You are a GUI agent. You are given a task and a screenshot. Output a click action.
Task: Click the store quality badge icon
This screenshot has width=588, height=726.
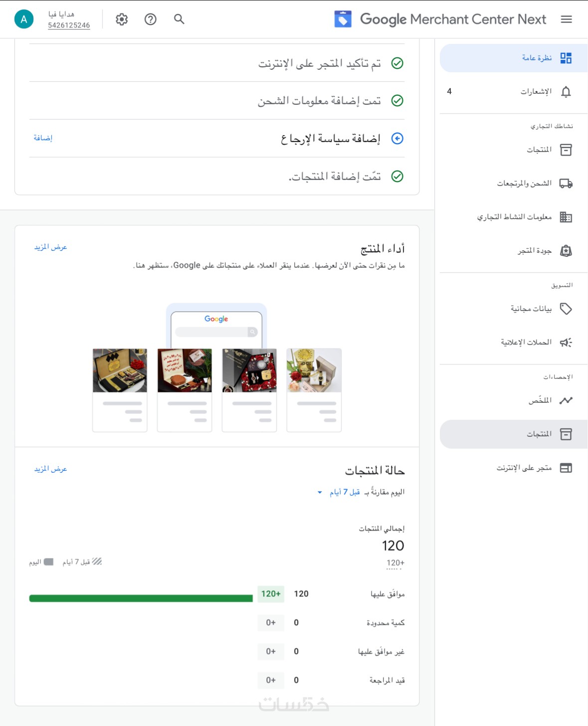(x=566, y=251)
